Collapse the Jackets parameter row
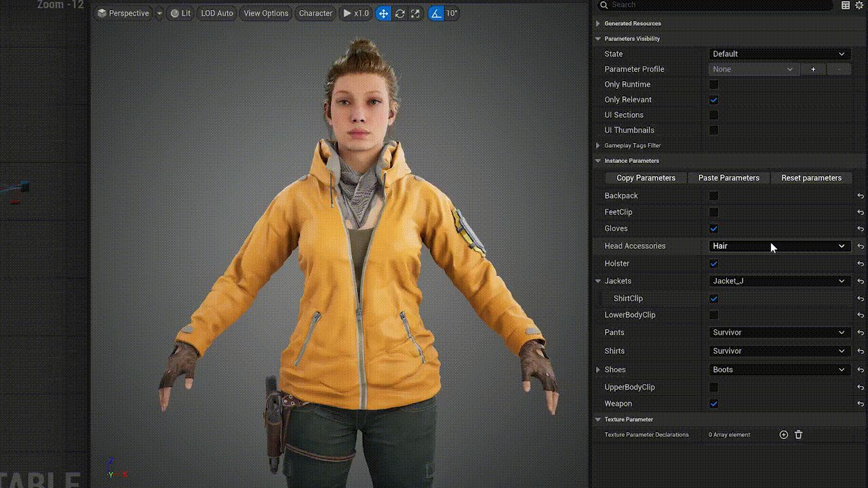The height and width of the screenshot is (488, 868). [598, 281]
